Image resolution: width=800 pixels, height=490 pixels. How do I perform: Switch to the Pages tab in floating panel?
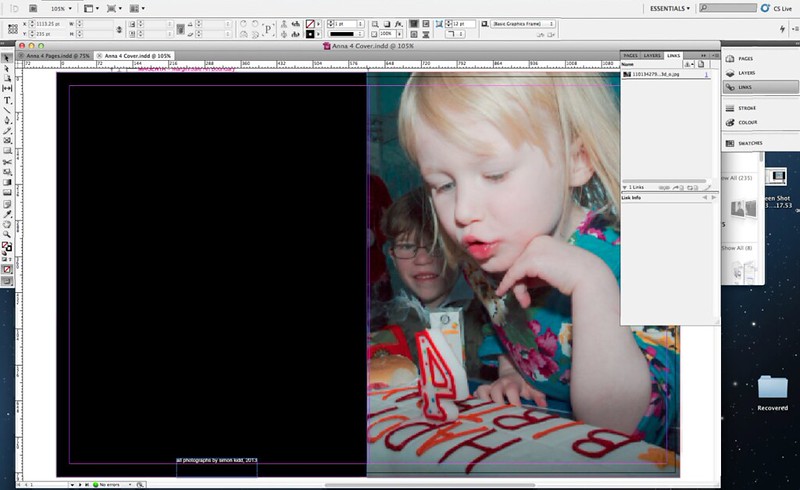coord(631,55)
